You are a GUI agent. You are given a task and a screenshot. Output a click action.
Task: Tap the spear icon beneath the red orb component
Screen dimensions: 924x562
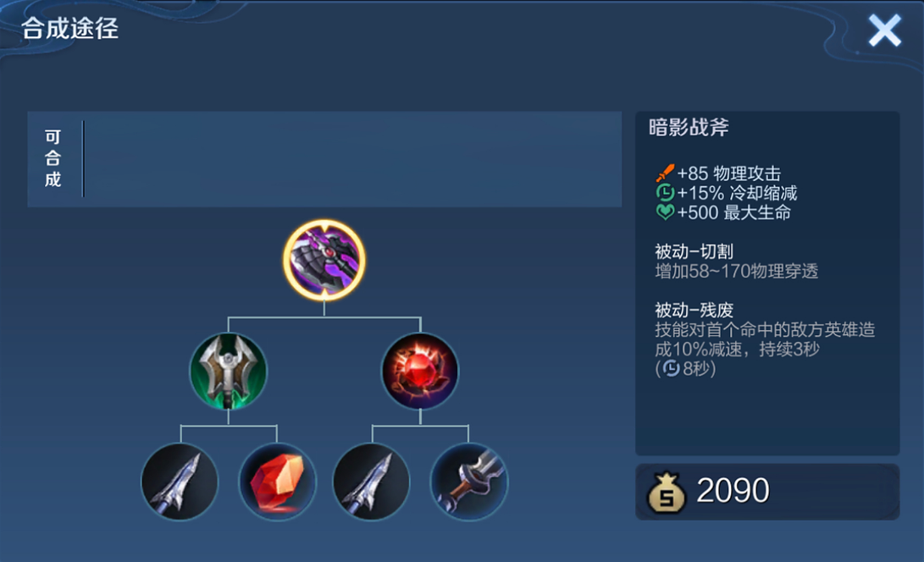pos(372,482)
